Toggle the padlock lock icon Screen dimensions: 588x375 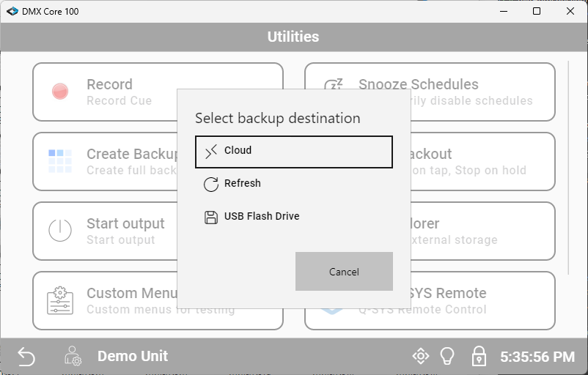(x=478, y=357)
